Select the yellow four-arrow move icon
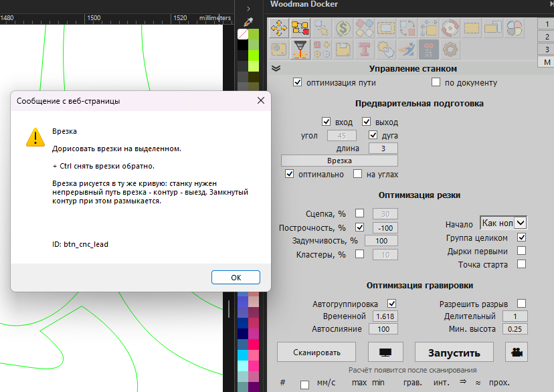The height and width of the screenshot is (392, 554). pos(279,28)
